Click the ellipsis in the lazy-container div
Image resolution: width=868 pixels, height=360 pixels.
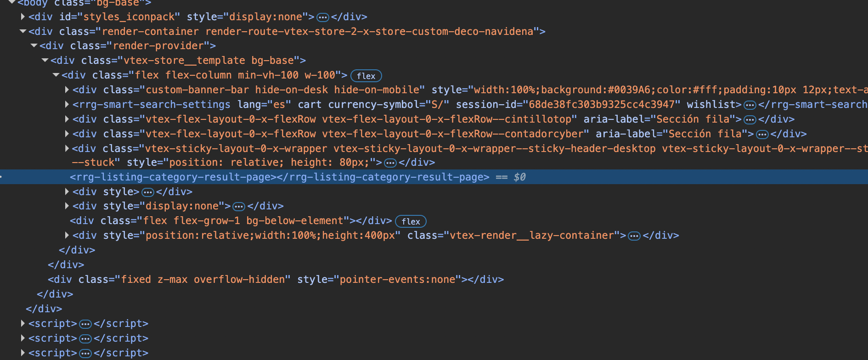coord(634,236)
